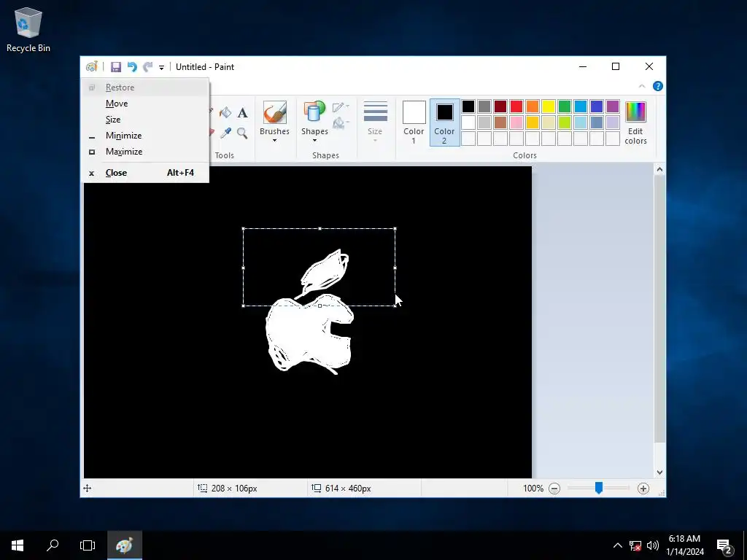Pick the gold color swatch
Screen dimensions: 747x560
(x=532, y=122)
